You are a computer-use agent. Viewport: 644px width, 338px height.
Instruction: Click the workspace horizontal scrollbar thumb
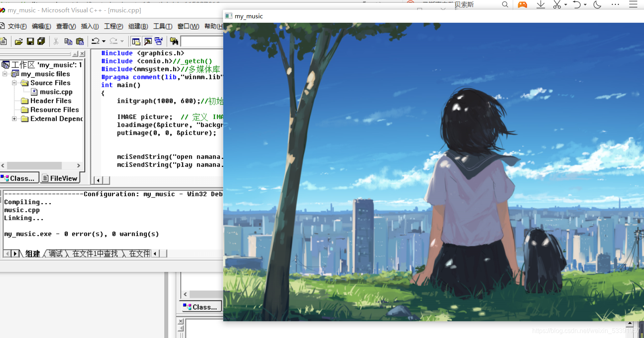[x=34, y=166]
